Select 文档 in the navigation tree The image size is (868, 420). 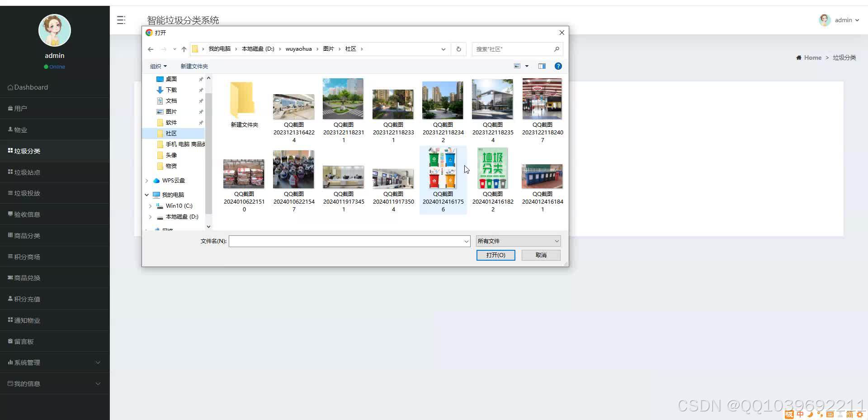tap(171, 100)
